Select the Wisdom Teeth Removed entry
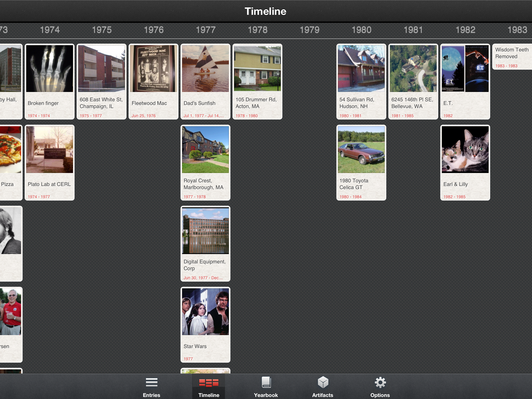 coord(512,57)
